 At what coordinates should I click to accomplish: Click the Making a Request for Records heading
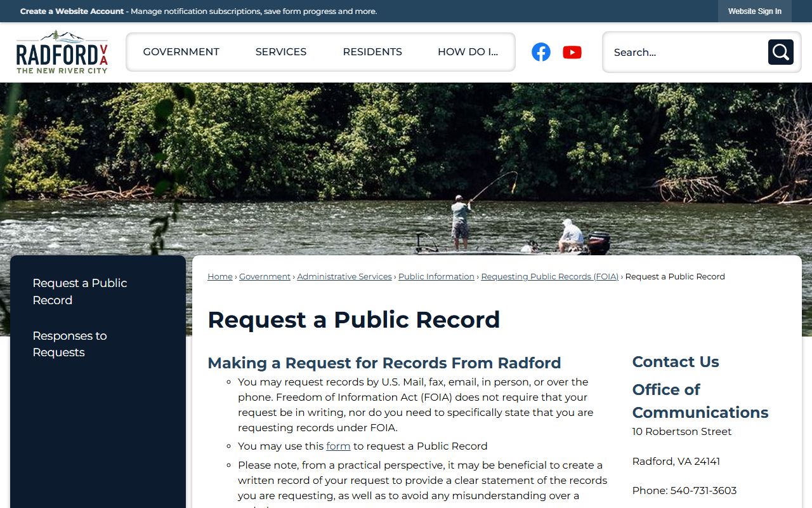(384, 363)
